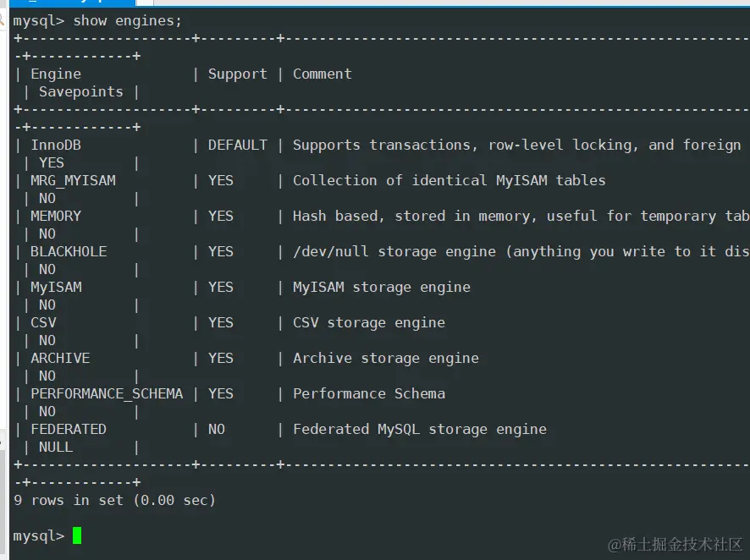Click the MRG_MYISAM engine name
Image resolution: width=750 pixels, height=560 pixels.
coord(73,180)
